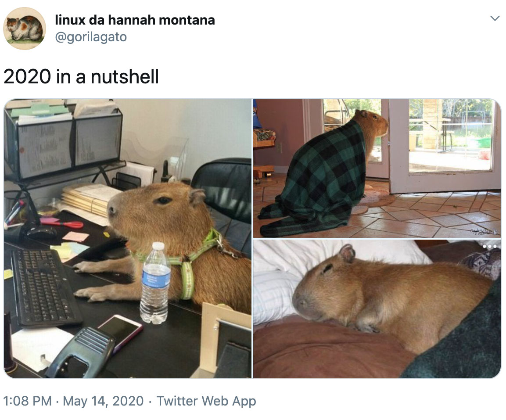Open the capybara sleeping on bed photo
The image size is (506, 420).
377,309
